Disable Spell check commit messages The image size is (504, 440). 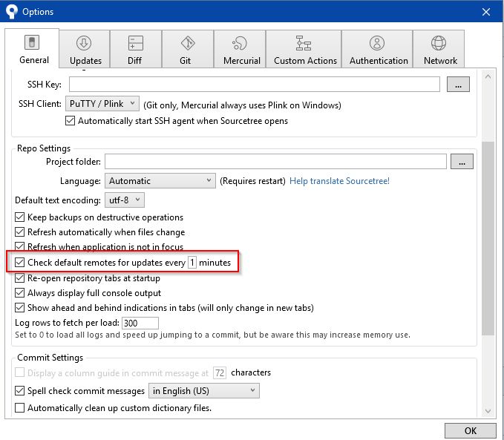(x=19, y=390)
